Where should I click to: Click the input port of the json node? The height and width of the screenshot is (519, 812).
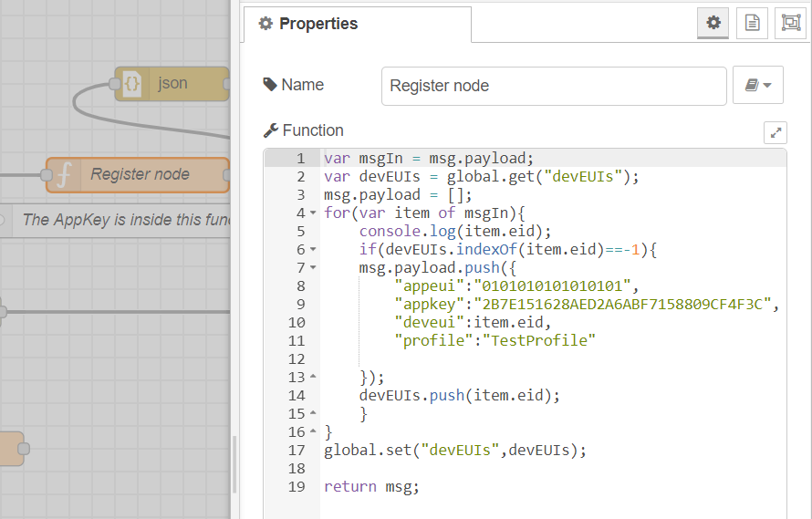[115, 84]
